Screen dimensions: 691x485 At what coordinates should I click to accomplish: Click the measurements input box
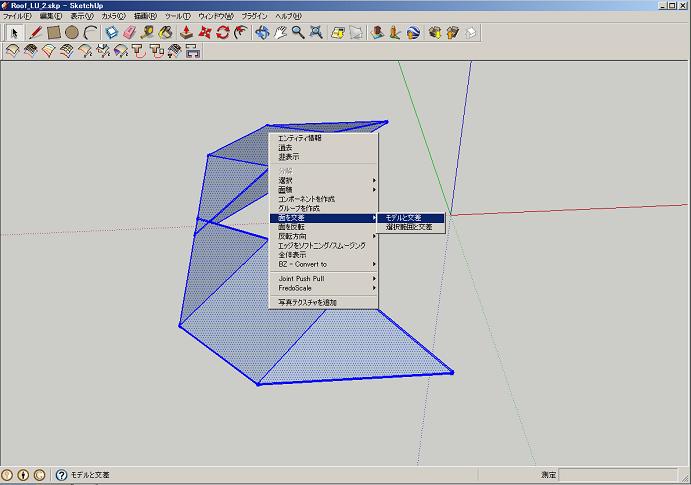click(620, 475)
